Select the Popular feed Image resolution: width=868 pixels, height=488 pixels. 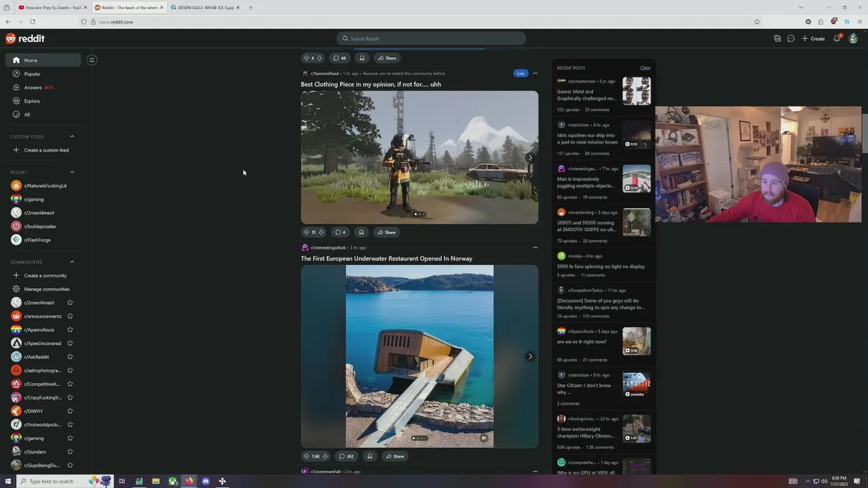point(43,74)
